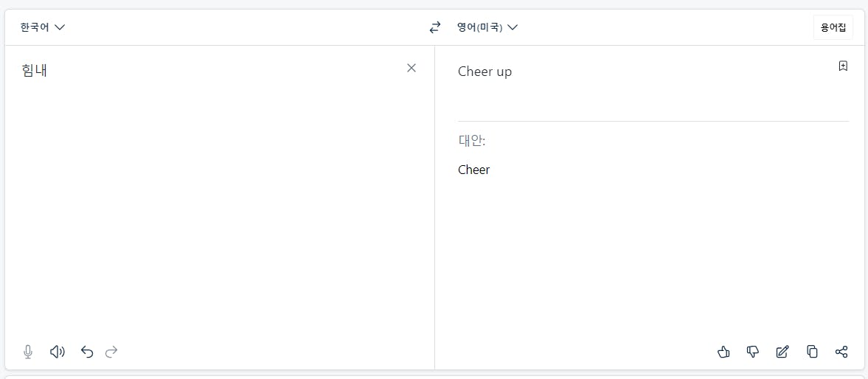
Task: Click the redo arrow icon
Action: (x=111, y=352)
